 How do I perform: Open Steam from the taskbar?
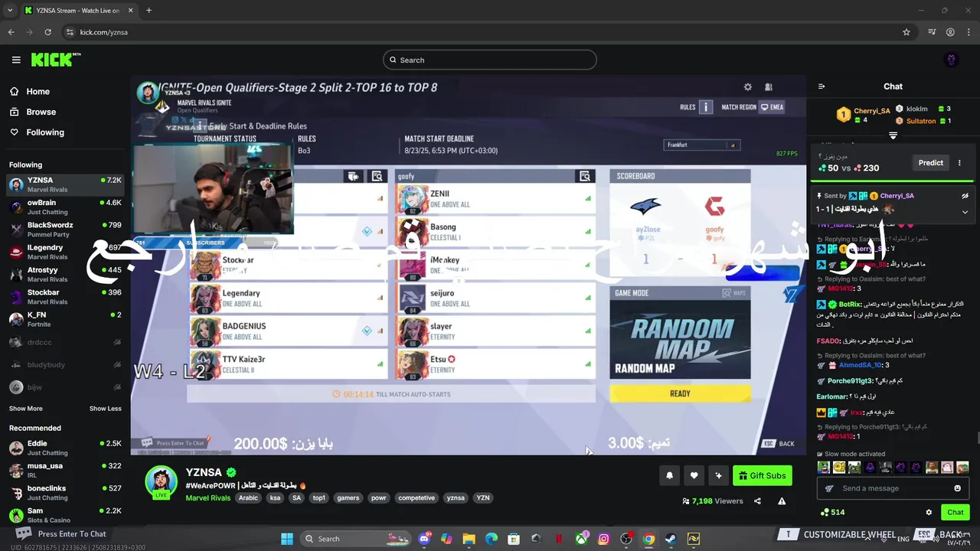(x=671, y=539)
